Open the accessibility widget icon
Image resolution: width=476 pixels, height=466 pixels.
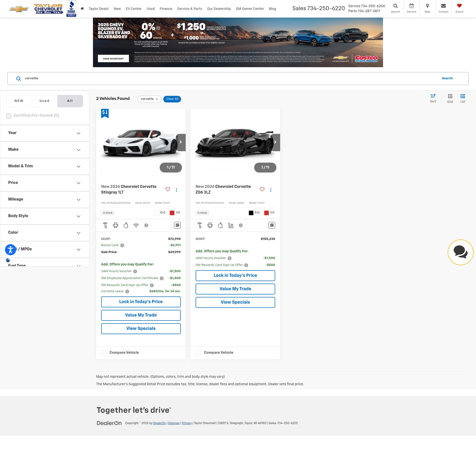[x=10, y=250]
